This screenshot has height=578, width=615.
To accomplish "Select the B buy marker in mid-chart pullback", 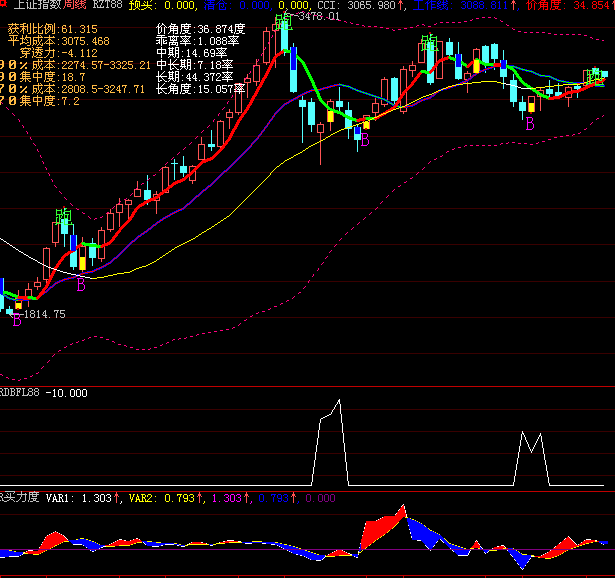I will click(364, 141).
